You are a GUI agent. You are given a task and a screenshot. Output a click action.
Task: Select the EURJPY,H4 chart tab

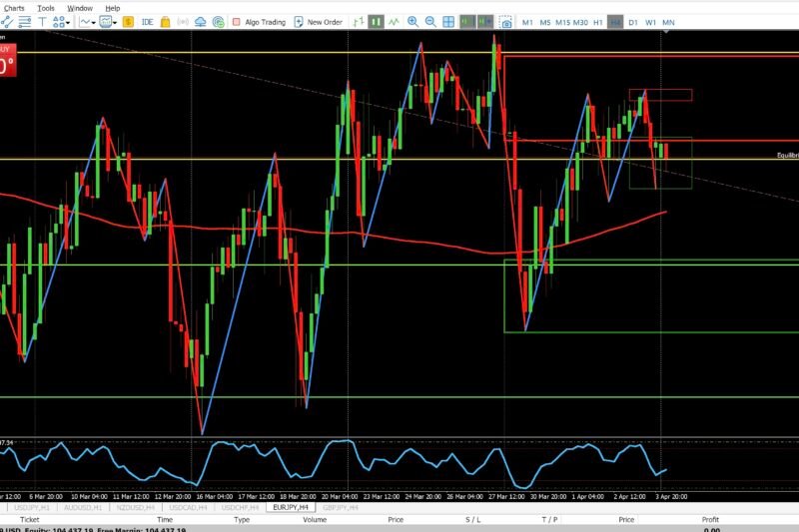[291, 508]
